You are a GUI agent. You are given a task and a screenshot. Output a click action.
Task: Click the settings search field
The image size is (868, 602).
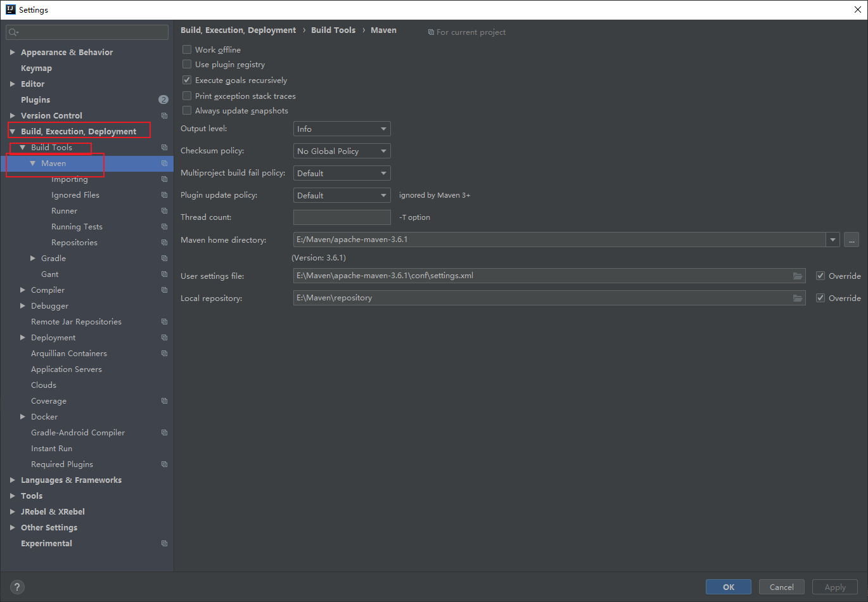point(87,32)
